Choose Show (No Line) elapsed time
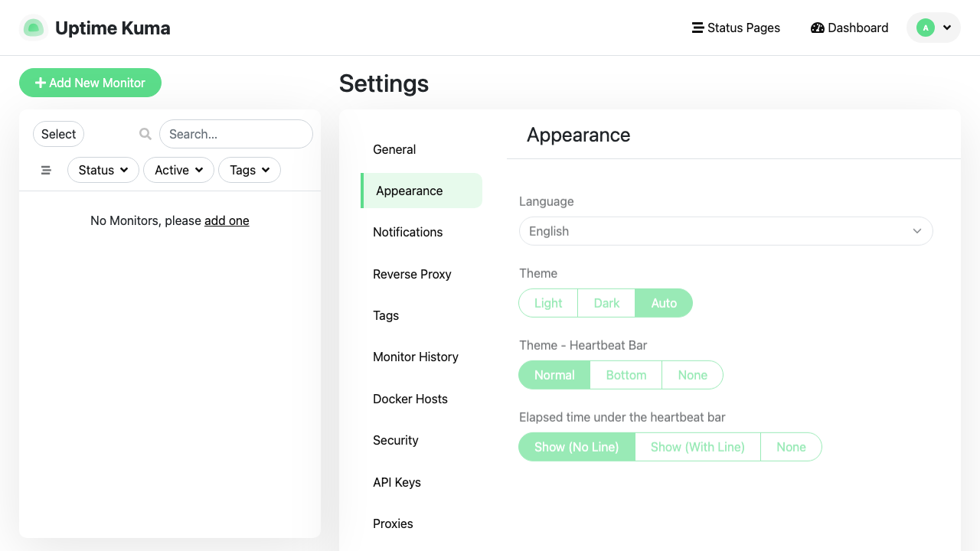 577,447
